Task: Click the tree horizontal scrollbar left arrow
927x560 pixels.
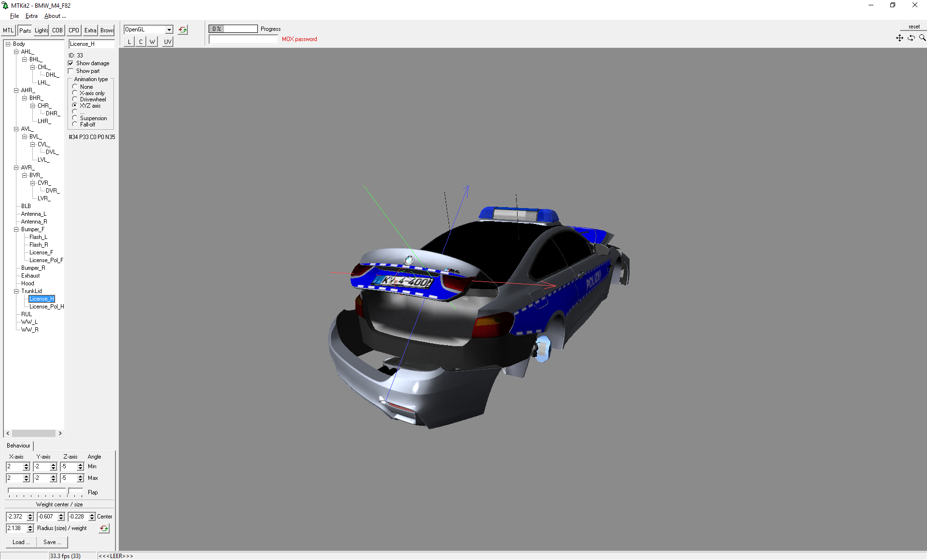Action: pyautogui.click(x=8, y=434)
